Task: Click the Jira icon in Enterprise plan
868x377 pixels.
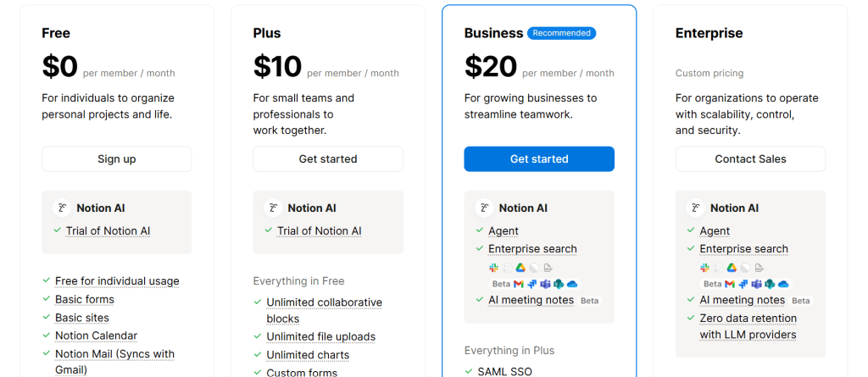Action: coord(743,284)
